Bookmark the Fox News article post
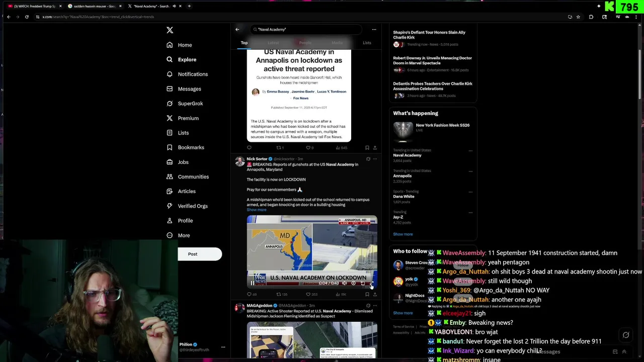Viewport: 644px width, 362px height. pos(367,148)
